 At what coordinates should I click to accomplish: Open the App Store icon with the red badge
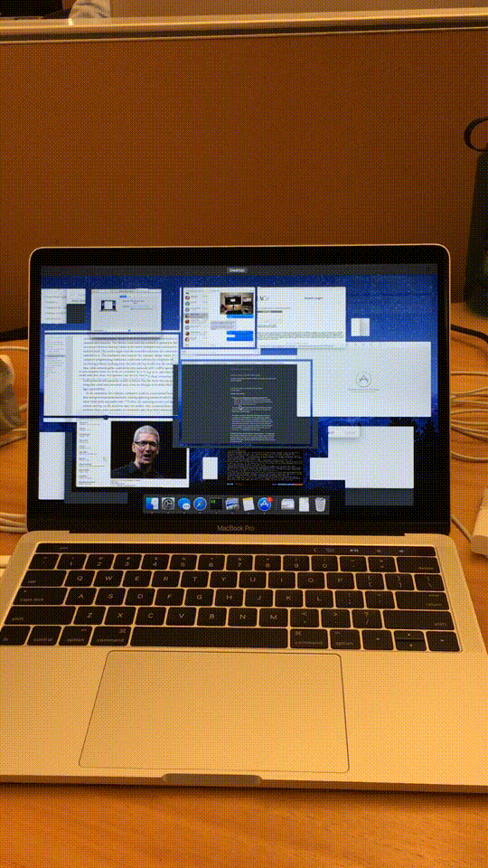265,504
